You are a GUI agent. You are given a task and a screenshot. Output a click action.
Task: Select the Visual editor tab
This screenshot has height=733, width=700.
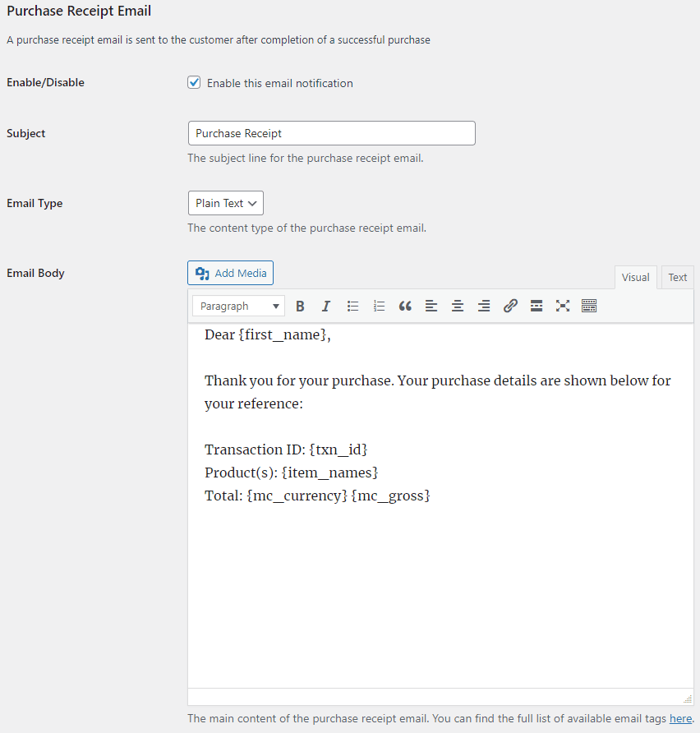635,277
